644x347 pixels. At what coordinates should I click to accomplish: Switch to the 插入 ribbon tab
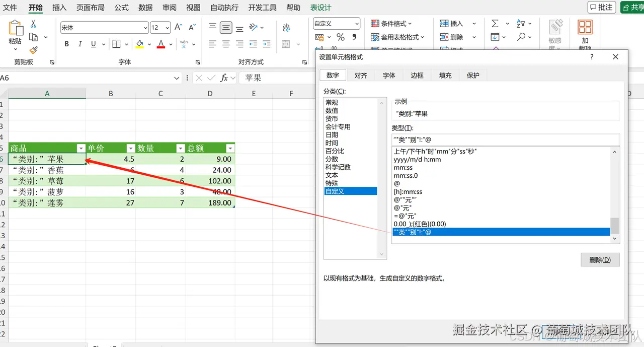[x=59, y=8]
